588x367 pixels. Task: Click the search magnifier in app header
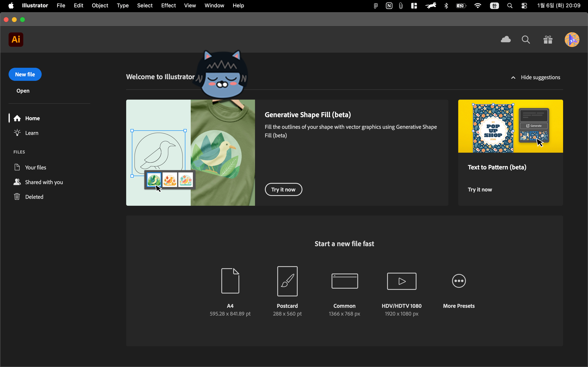[526, 39]
